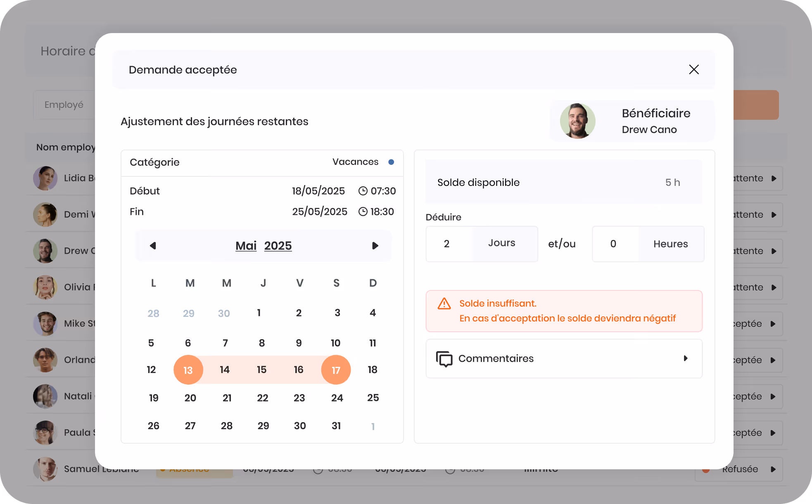The image size is (812, 504).
Task: Click the end time clock icon
Action: [363, 212]
